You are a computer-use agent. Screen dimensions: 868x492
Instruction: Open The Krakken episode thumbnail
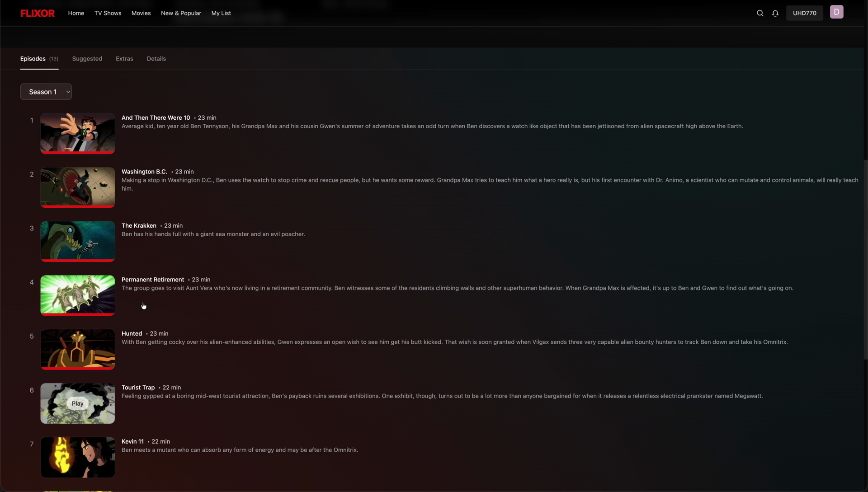pos(78,241)
